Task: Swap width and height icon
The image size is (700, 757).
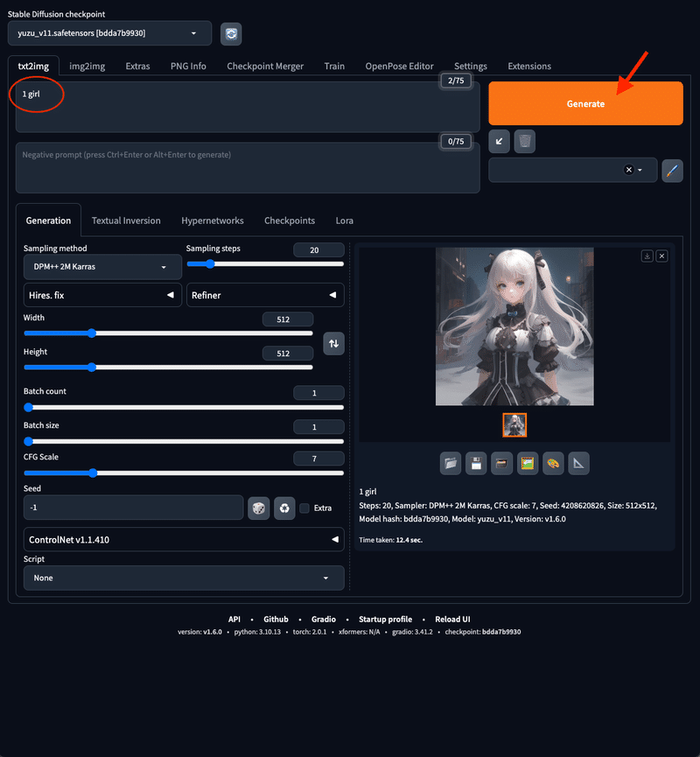Action: click(333, 344)
